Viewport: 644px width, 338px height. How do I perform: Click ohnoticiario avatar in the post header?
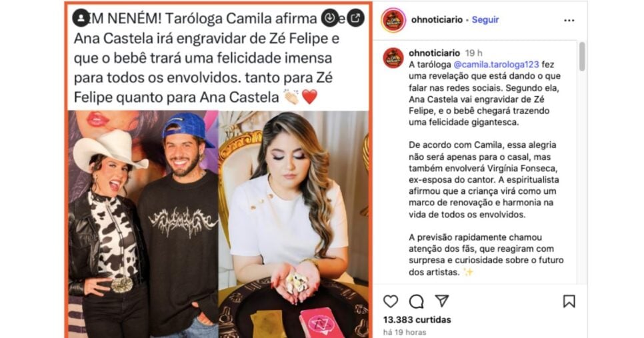(393, 20)
